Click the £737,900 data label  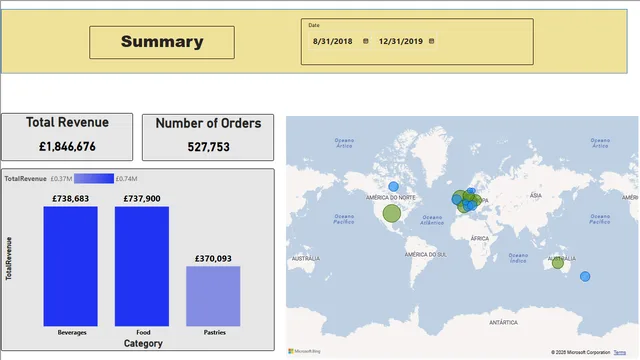click(x=142, y=199)
